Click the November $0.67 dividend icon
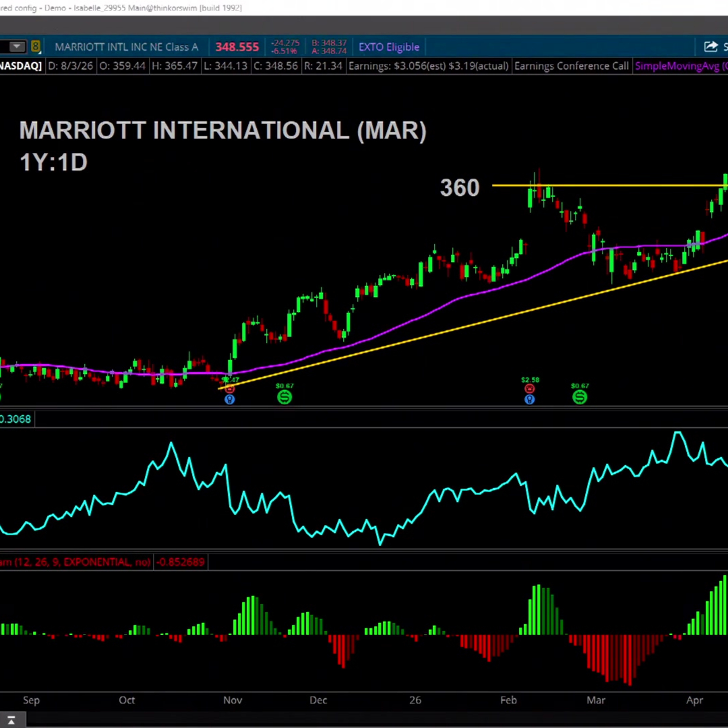The height and width of the screenshot is (728, 728). point(284,397)
